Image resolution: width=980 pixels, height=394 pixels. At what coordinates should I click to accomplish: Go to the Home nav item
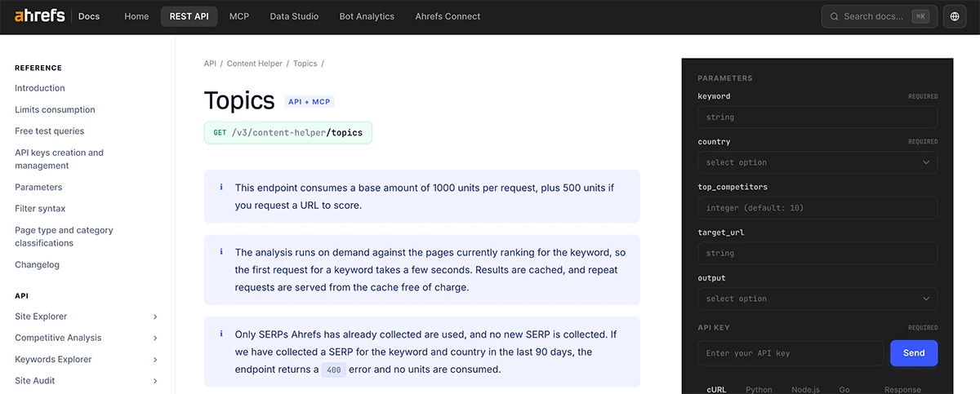click(136, 16)
